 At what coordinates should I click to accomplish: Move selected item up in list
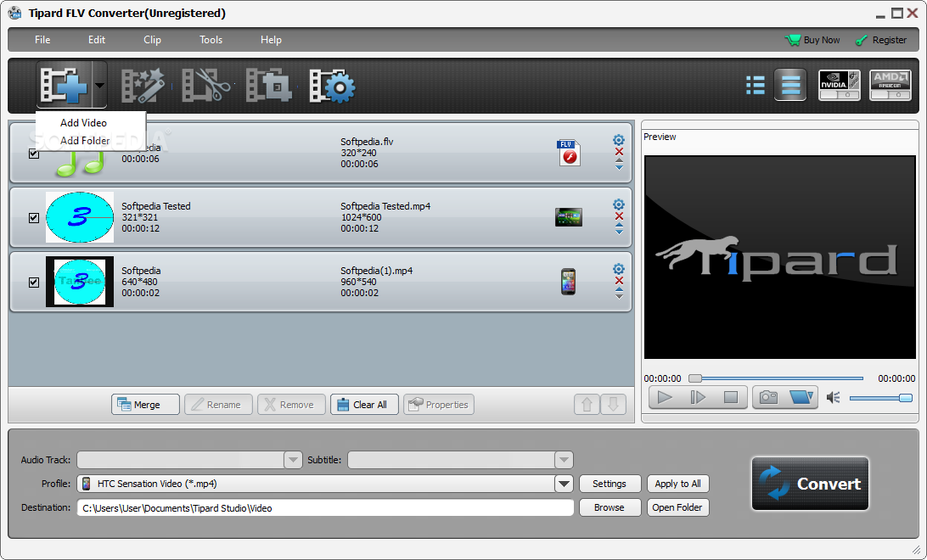[587, 405]
